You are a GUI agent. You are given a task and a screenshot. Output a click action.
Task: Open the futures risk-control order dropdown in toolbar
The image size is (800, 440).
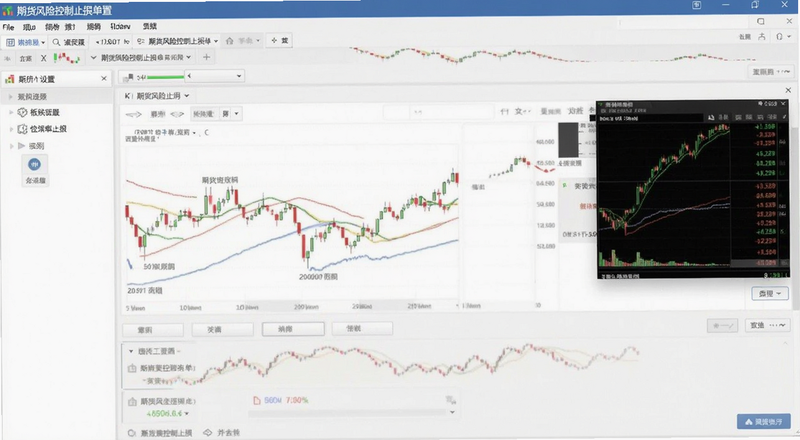point(178,41)
